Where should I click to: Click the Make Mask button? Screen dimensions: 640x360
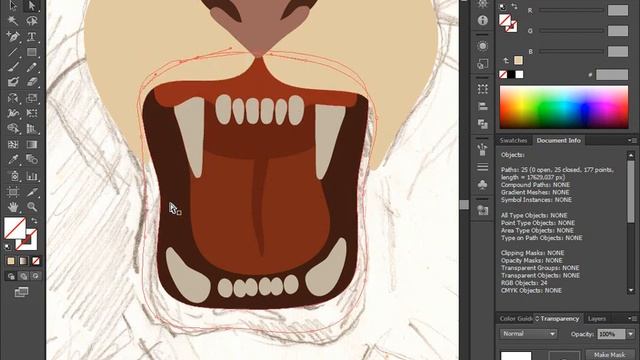(609, 355)
